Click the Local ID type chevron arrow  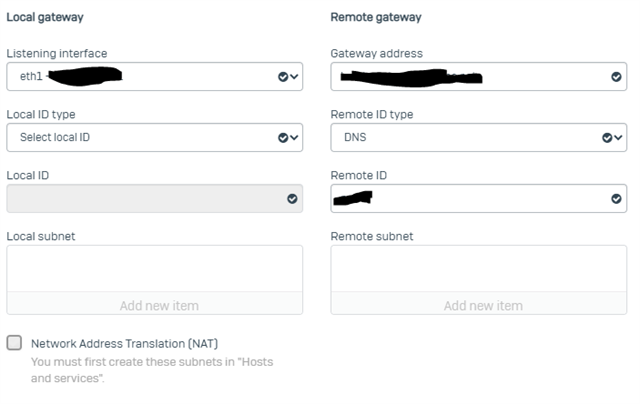(294, 138)
